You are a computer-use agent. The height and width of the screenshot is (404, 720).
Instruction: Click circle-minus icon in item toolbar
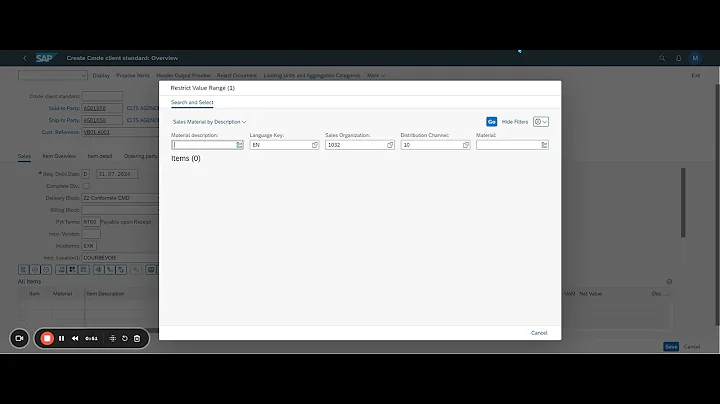coord(46,270)
